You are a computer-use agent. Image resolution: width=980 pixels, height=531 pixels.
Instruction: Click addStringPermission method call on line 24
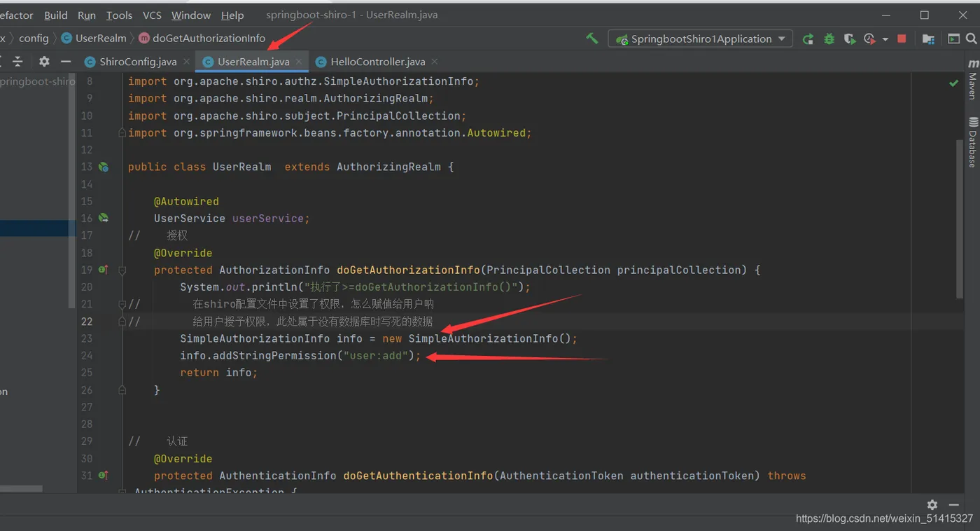(274, 356)
